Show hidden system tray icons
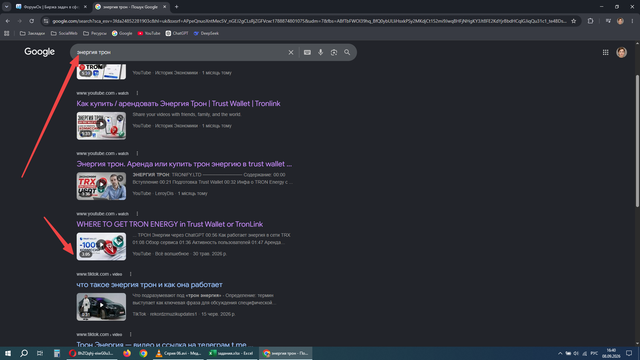Viewport: 640px width, 360px height. coord(560,353)
